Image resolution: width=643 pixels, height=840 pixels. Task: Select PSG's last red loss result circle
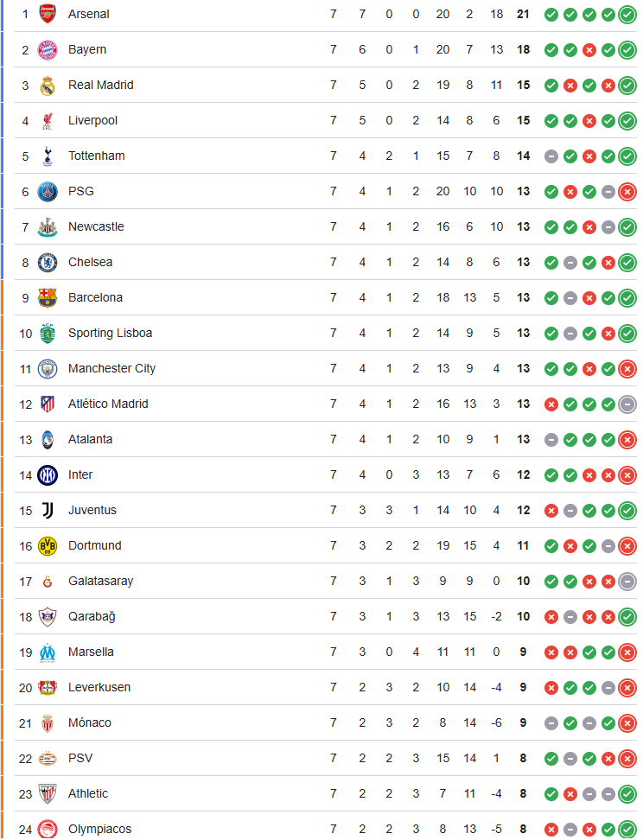627,192
